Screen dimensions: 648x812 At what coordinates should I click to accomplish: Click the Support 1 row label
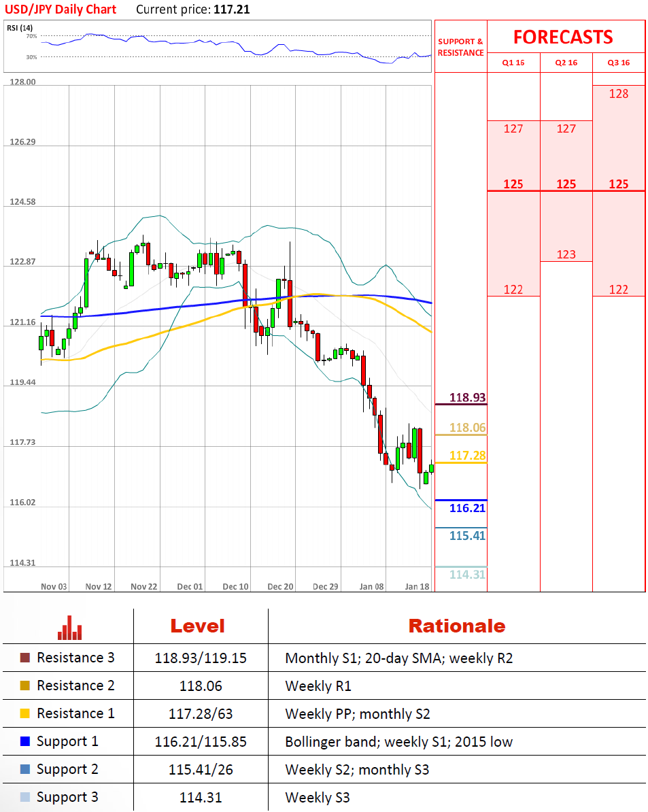(x=67, y=741)
